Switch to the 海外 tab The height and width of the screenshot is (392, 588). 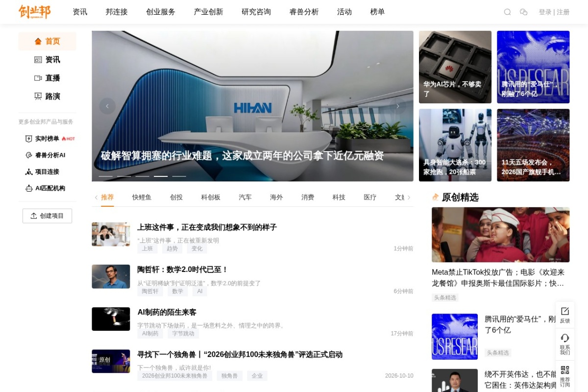point(276,197)
